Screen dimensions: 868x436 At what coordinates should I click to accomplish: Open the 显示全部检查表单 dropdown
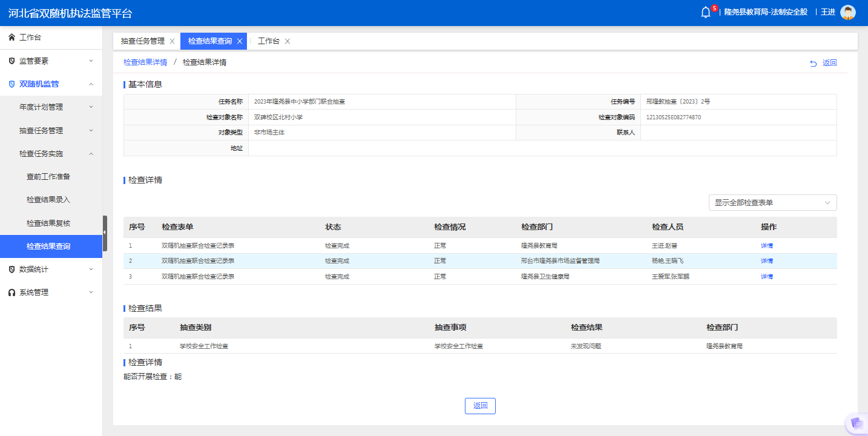[772, 202]
